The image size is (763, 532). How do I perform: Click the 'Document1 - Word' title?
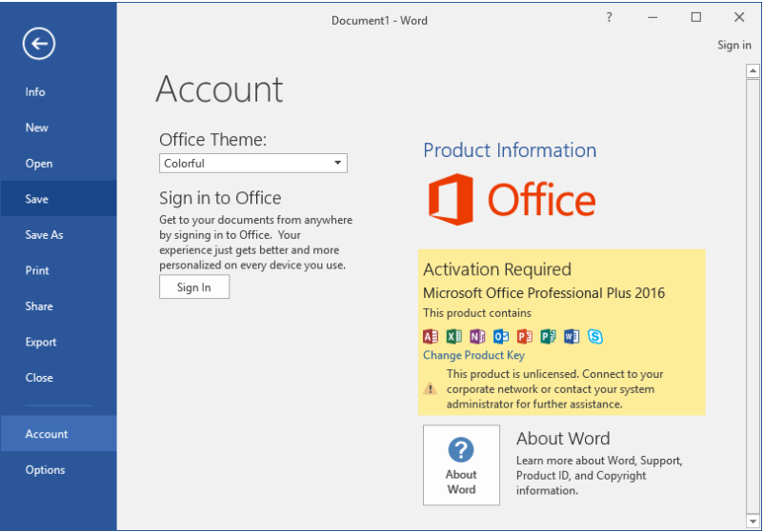coord(379,20)
